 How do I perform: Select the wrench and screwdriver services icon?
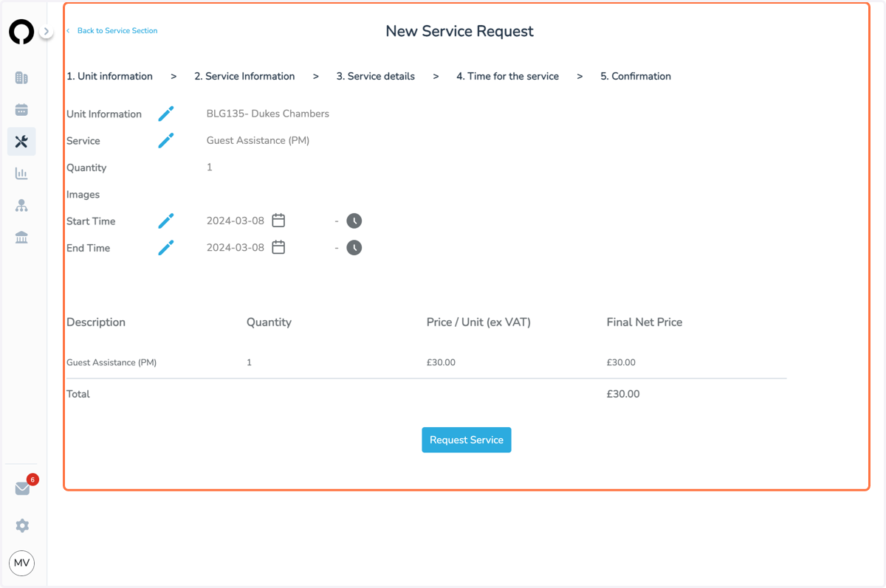[21, 142]
